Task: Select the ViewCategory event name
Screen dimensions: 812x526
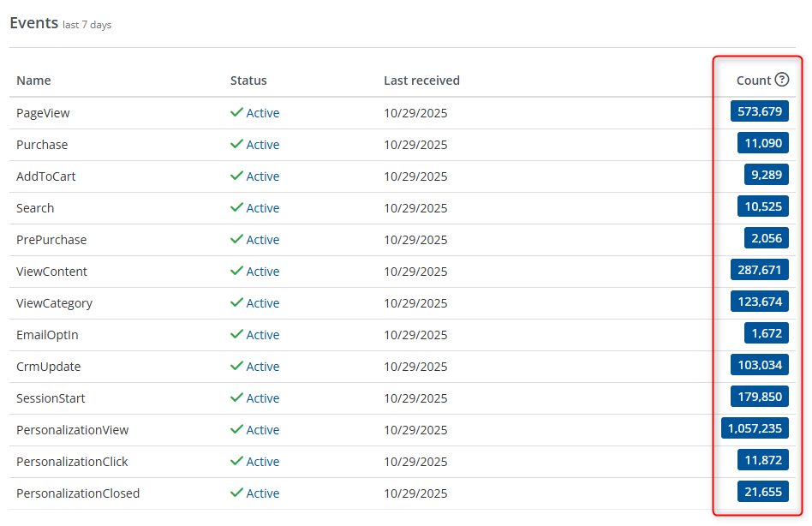Action: point(54,303)
